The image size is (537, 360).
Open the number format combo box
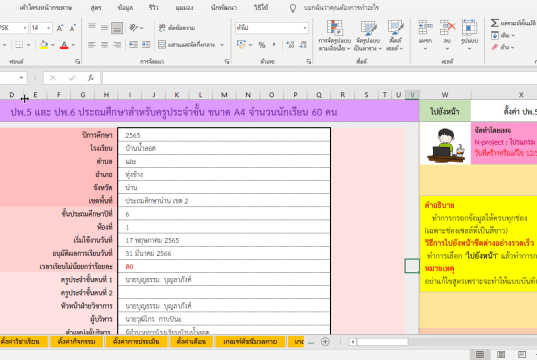tap(272, 28)
